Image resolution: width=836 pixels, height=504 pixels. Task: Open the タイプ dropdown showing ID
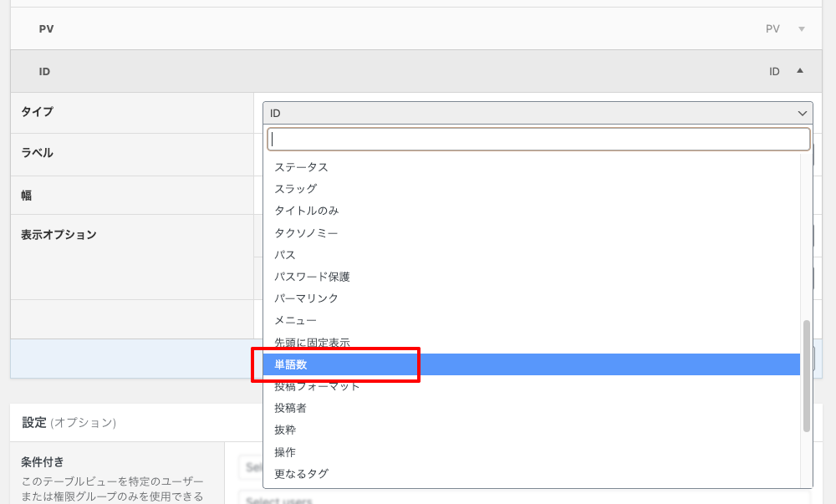pyautogui.click(x=537, y=113)
